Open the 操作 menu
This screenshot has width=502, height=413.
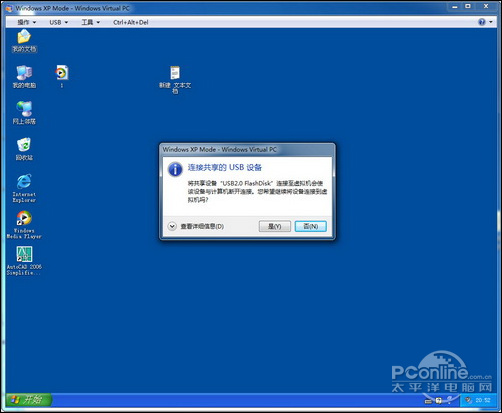[x=27, y=22]
